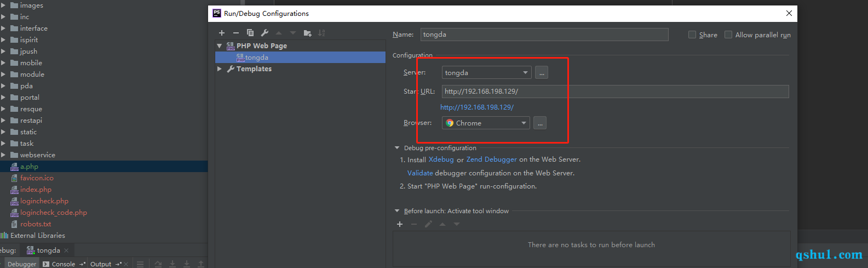Screen dimensions: 868x268
Task: Add a before-launch task with plus icon
Action: tap(400, 224)
